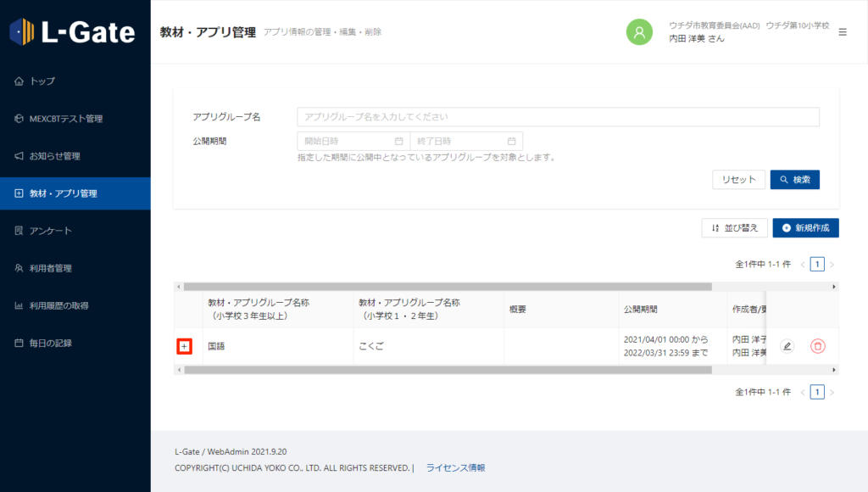
Task: Click the green user avatar icon
Action: tap(639, 31)
